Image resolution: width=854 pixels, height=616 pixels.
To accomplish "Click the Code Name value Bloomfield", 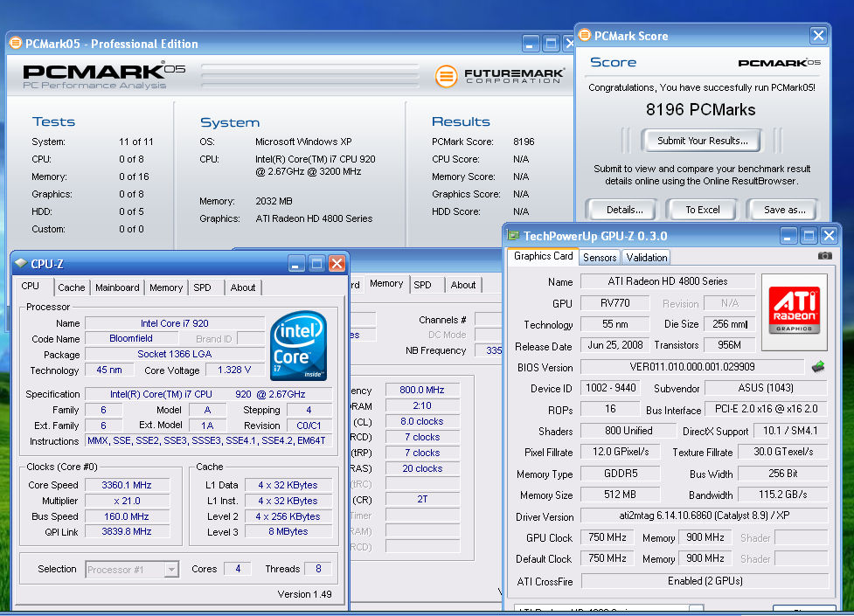I will 131,338.
